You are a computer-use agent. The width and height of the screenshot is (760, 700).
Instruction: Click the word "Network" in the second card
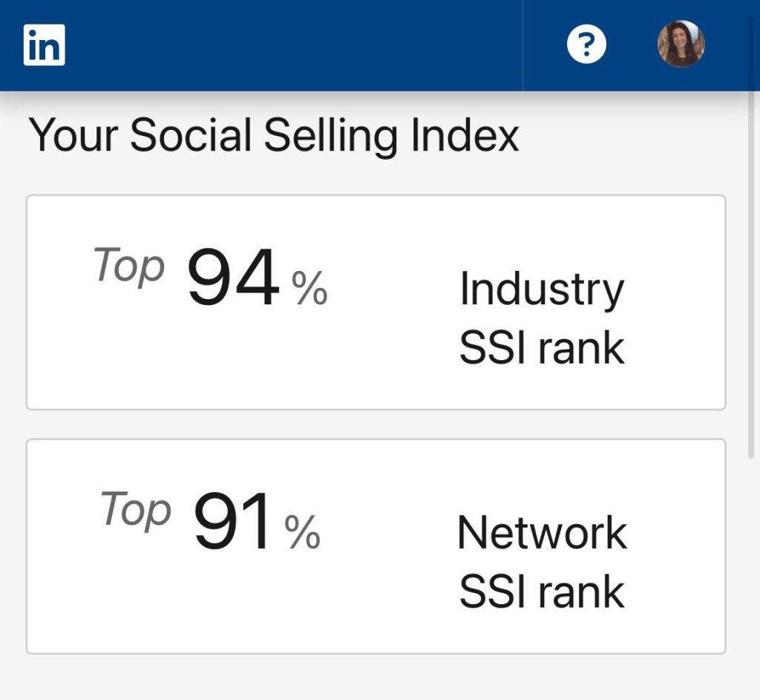[542, 533]
